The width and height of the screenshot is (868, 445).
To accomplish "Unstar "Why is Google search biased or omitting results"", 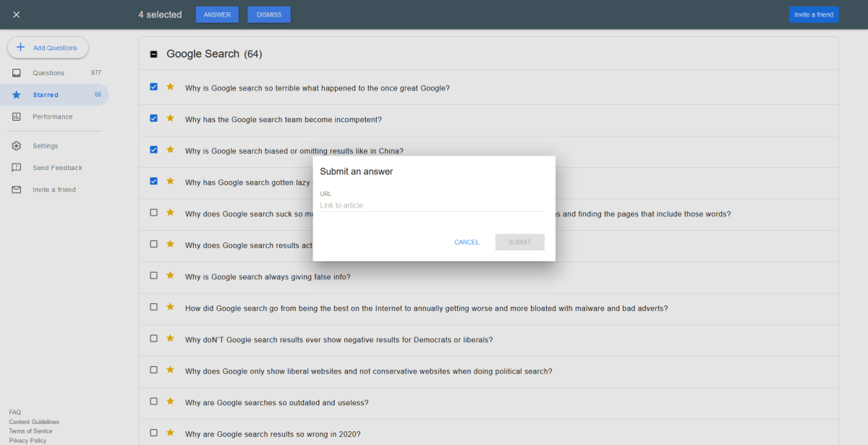I will click(171, 150).
